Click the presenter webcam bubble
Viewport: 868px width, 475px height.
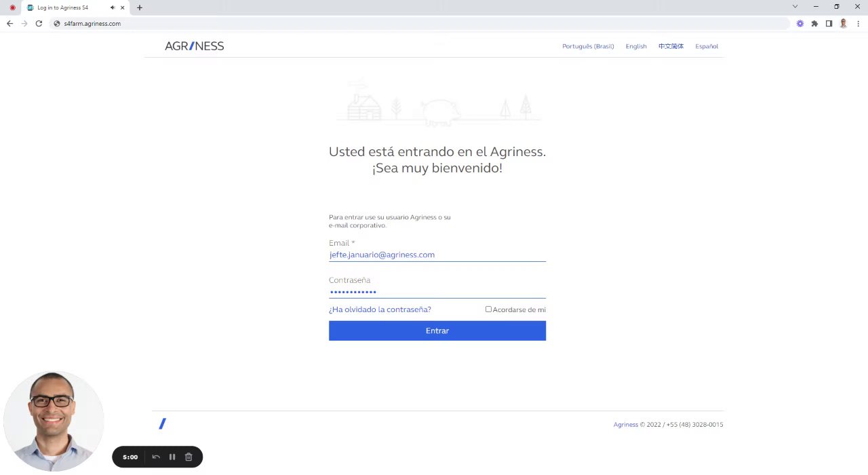click(x=54, y=421)
